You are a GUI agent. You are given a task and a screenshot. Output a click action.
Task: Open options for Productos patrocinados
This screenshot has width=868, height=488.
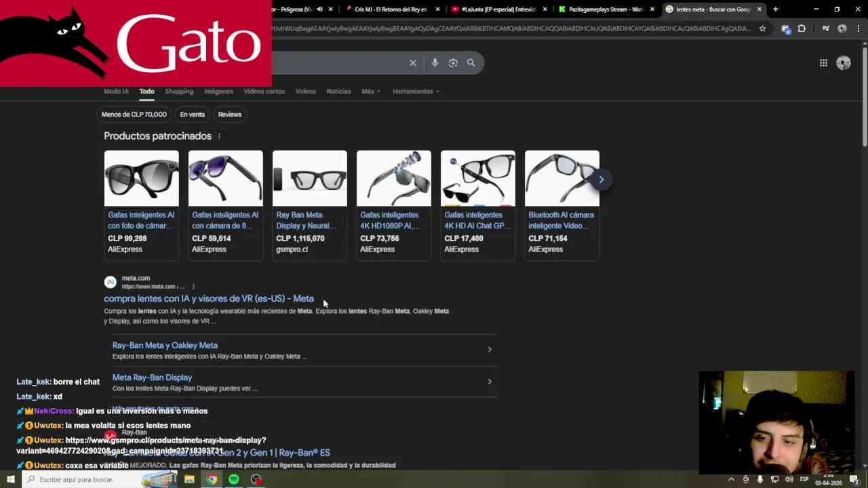(219, 136)
